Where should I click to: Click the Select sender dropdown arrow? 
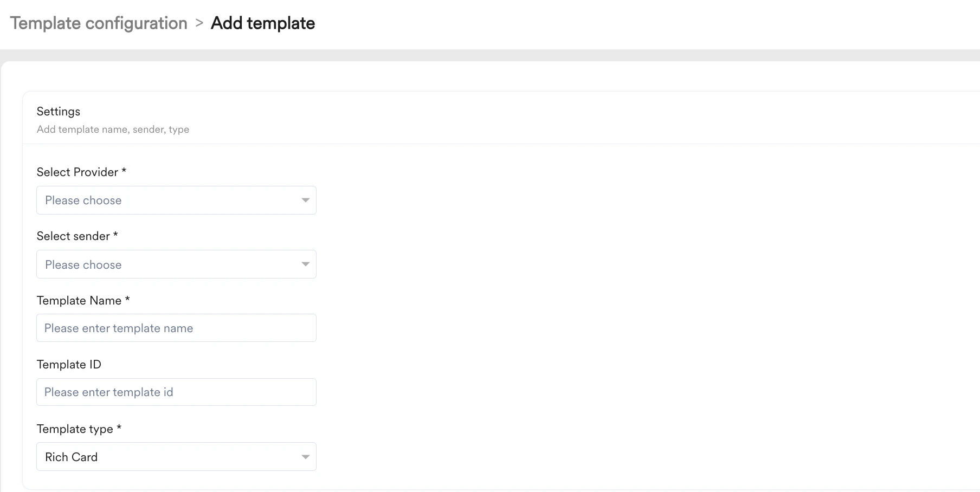click(306, 264)
